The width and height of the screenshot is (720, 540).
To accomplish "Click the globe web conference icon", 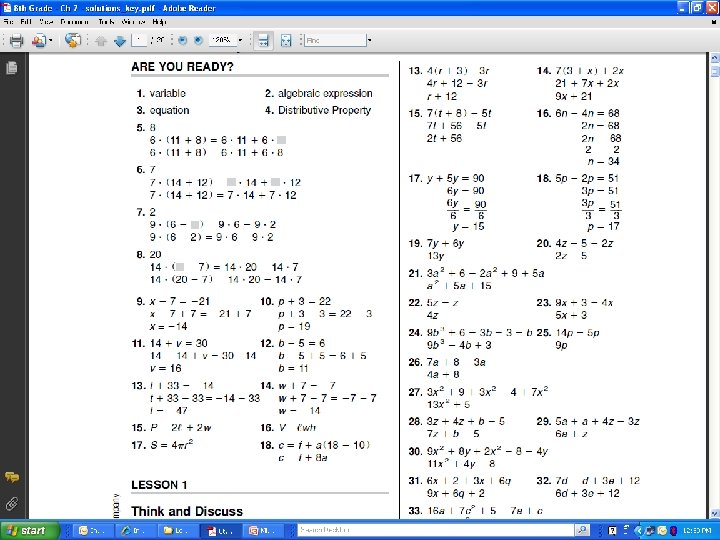I will click(x=73, y=40).
